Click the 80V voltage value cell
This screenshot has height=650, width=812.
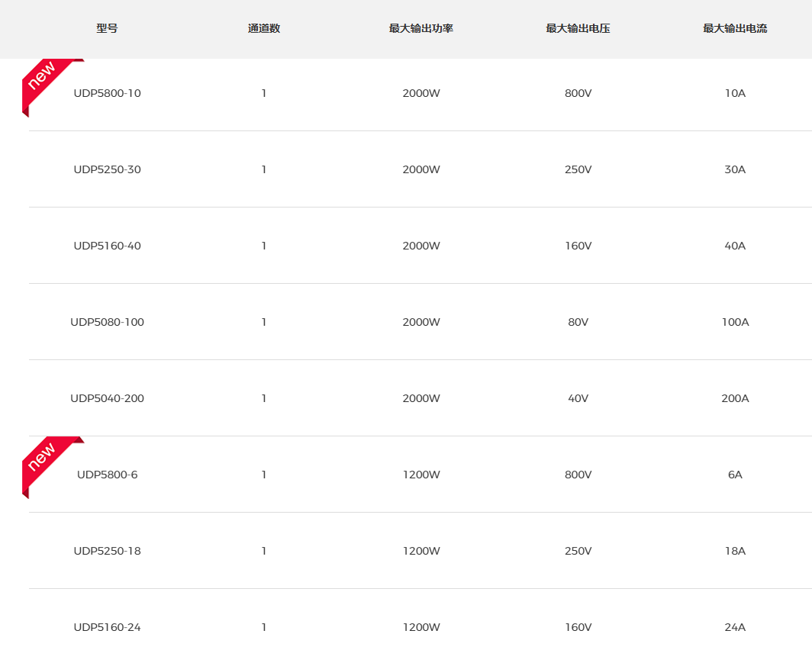coord(578,322)
